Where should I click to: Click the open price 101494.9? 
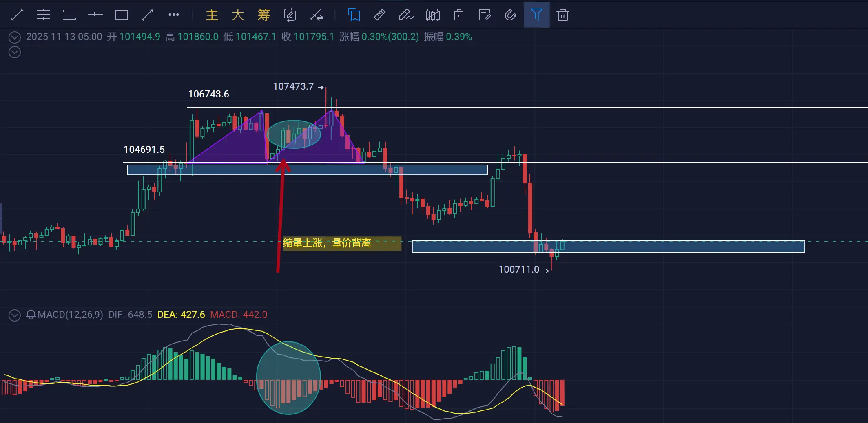[140, 37]
